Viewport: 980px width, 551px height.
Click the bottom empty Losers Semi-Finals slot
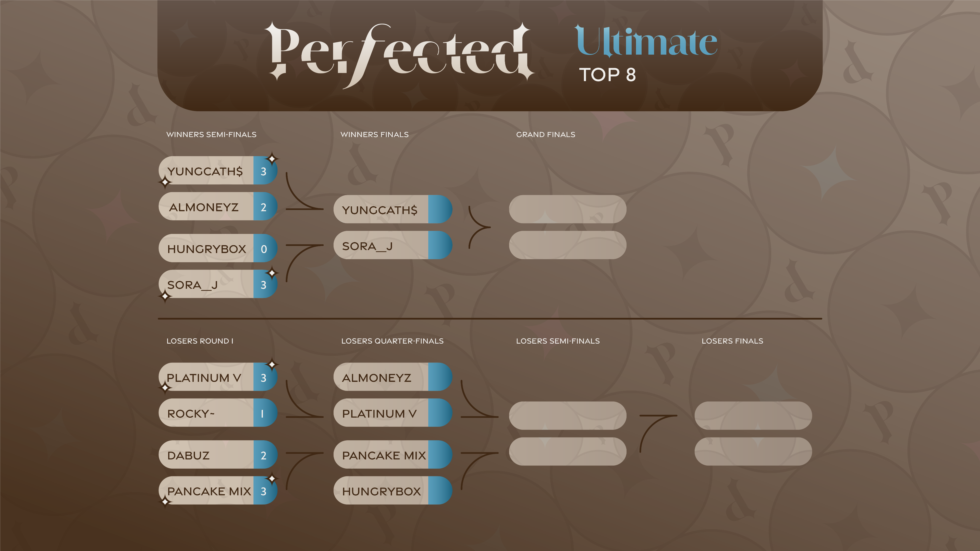coord(568,451)
